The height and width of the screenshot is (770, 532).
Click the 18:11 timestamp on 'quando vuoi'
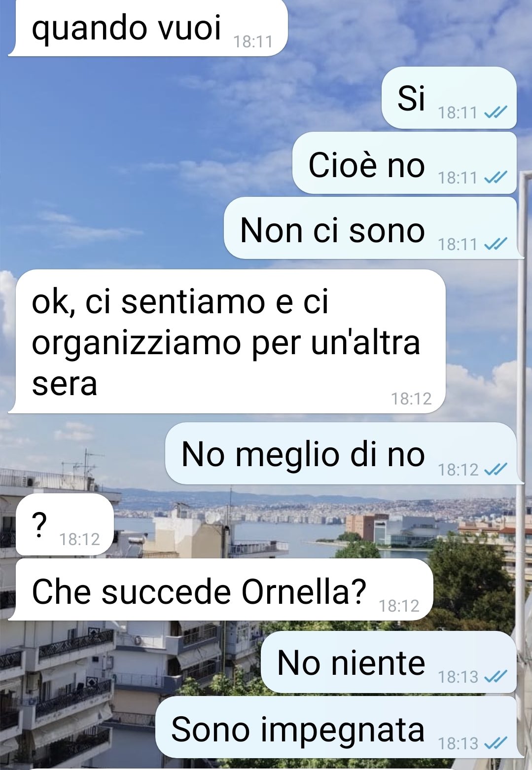pos(253,41)
